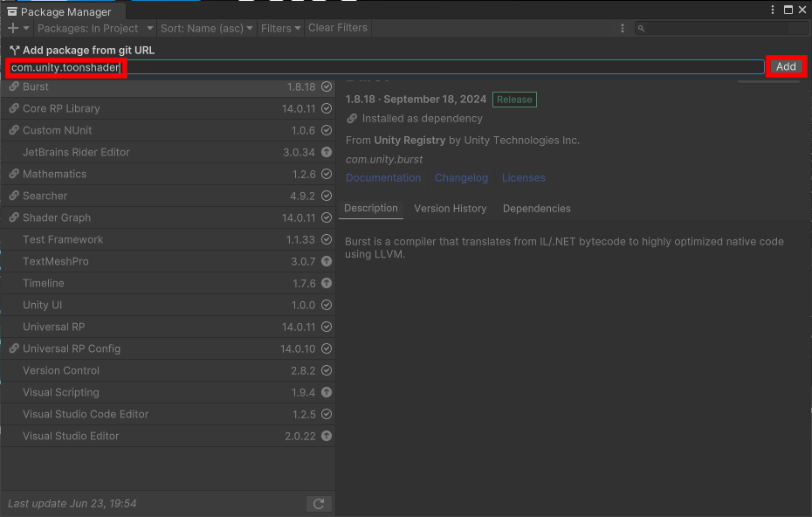Image resolution: width=812 pixels, height=517 pixels.
Task: Click the dependency link icon beside Shader Graph
Action: 14,217
